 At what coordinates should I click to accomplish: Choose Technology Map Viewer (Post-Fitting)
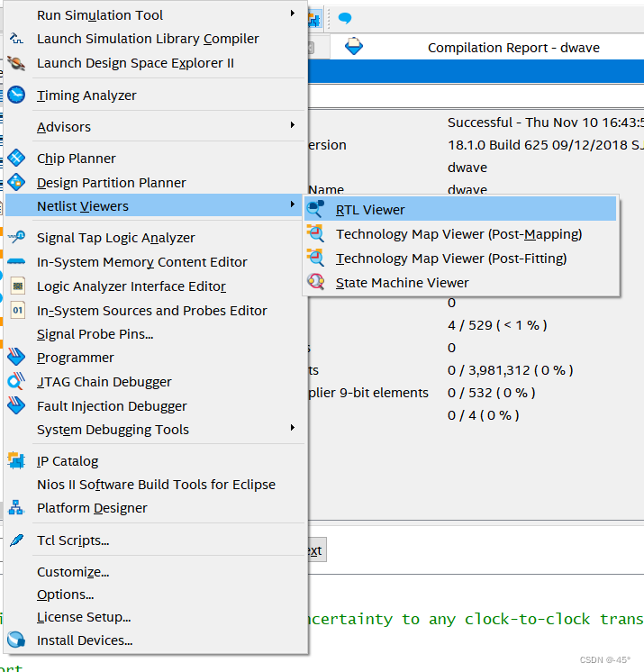coord(460,259)
